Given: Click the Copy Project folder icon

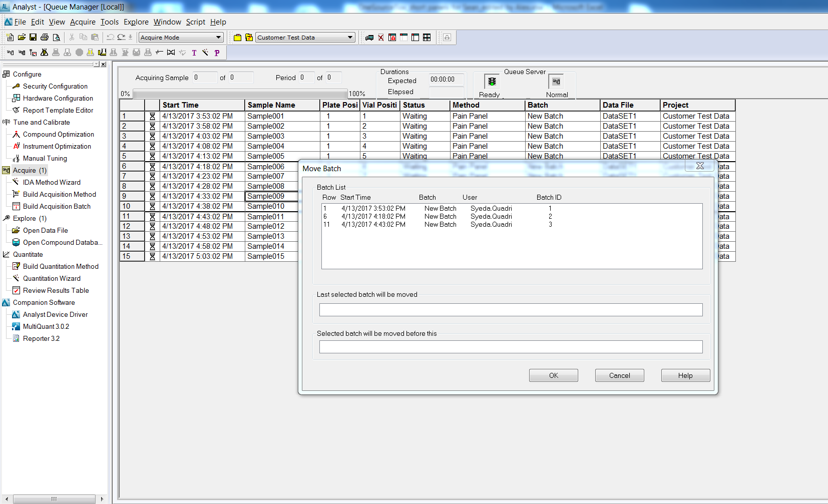Looking at the screenshot, I should [249, 38].
